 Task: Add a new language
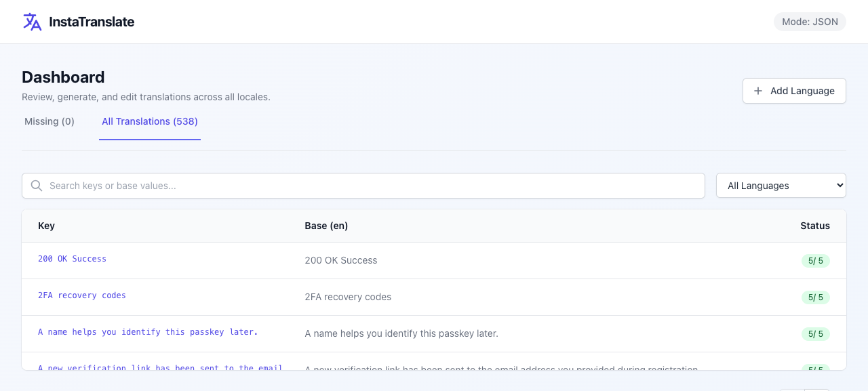pos(794,91)
